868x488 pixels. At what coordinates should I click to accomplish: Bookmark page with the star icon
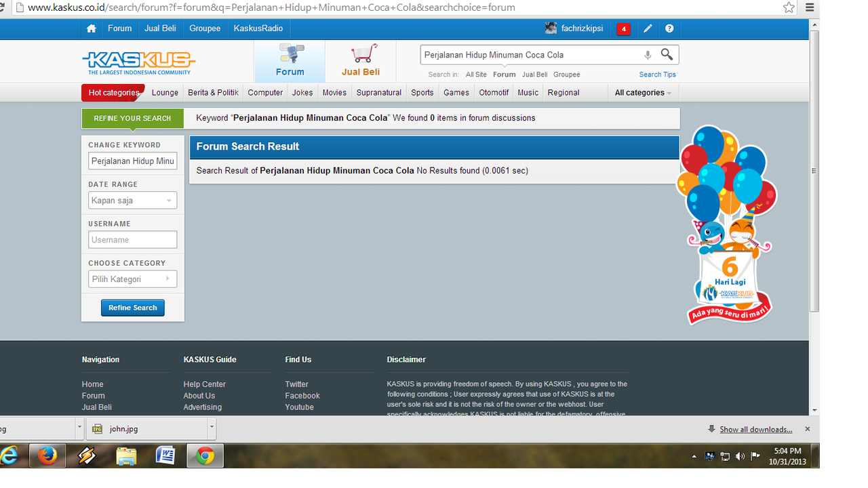click(789, 7)
